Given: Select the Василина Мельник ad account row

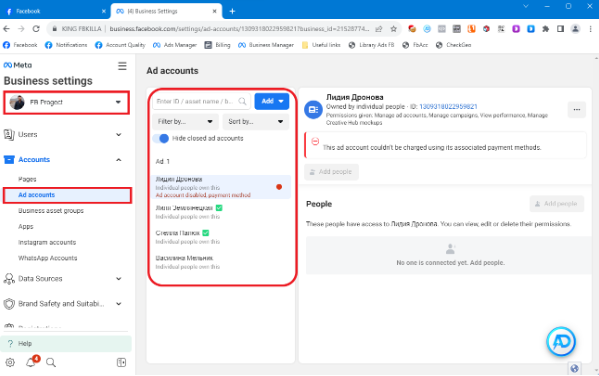Looking at the screenshot, I should (221, 262).
